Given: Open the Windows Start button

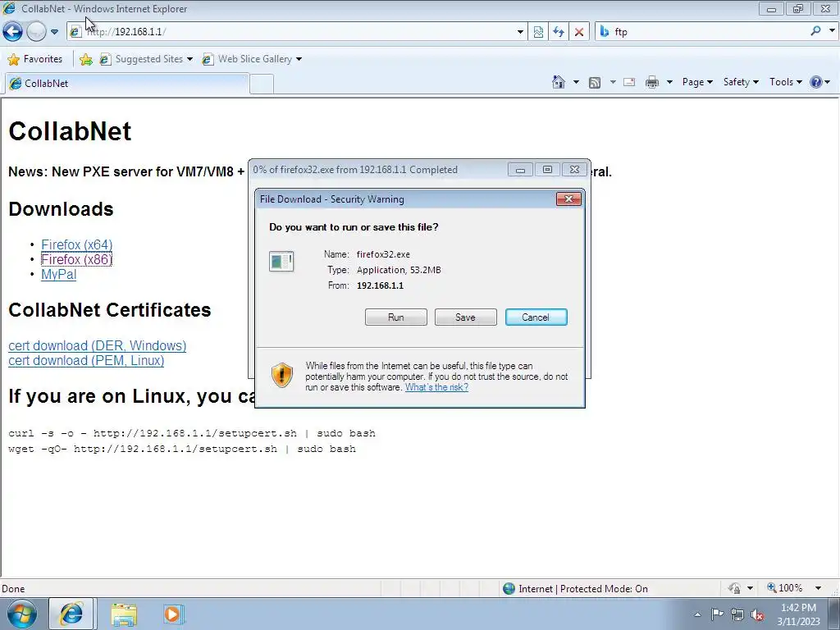Looking at the screenshot, I should (x=21, y=614).
